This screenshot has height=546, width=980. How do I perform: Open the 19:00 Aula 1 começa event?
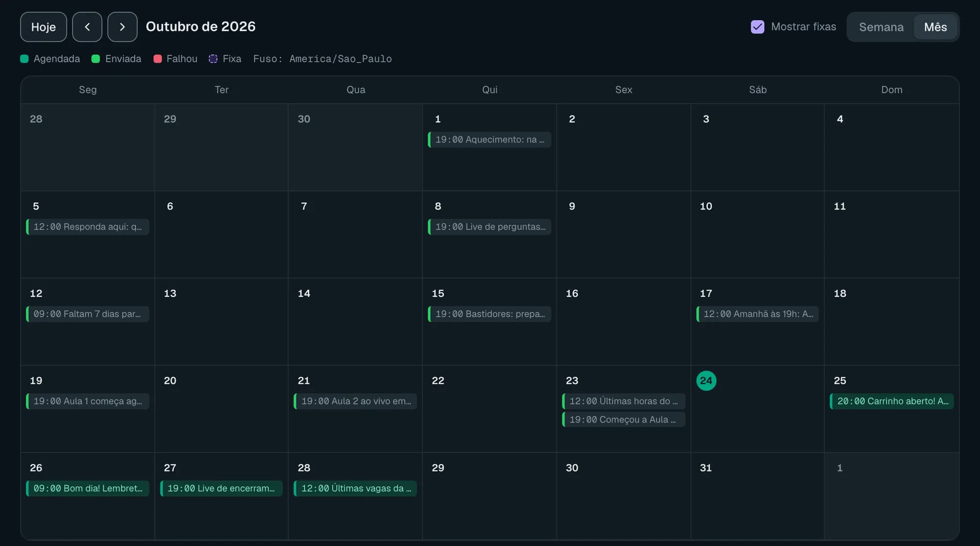[x=88, y=401]
